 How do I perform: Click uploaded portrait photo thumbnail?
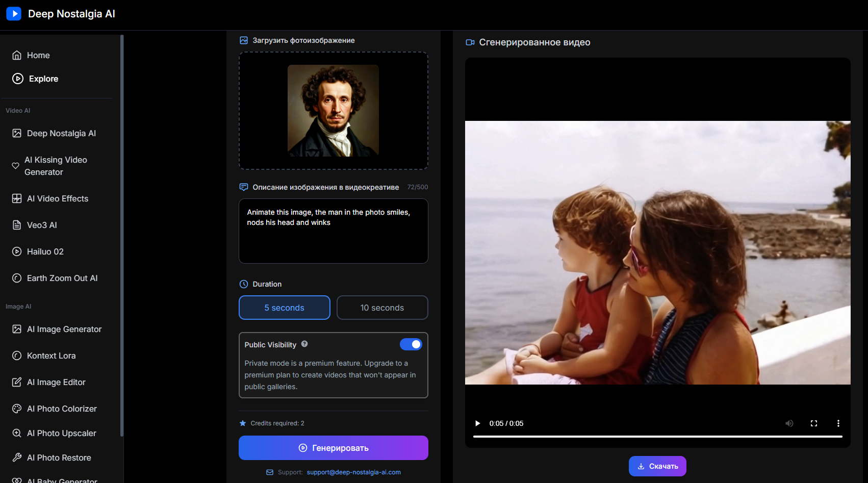pyautogui.click(x=333, y=111)
